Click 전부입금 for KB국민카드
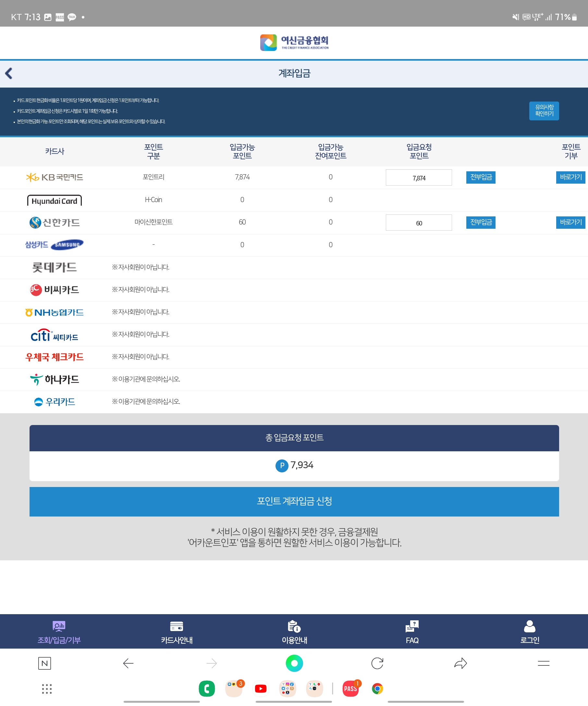The width and height of the screenshot is (588, 706). click(481, 177)
